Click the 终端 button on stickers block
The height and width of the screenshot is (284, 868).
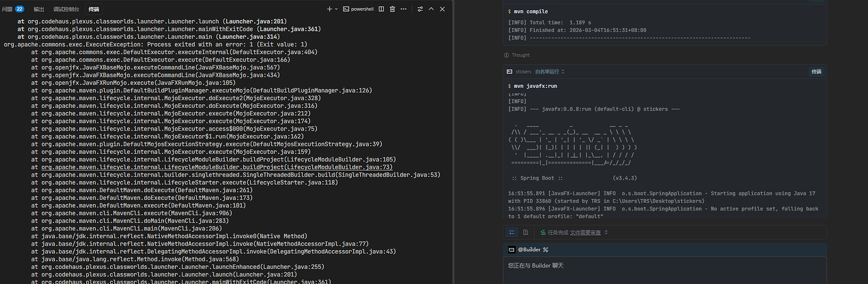[x=816, y=72]
